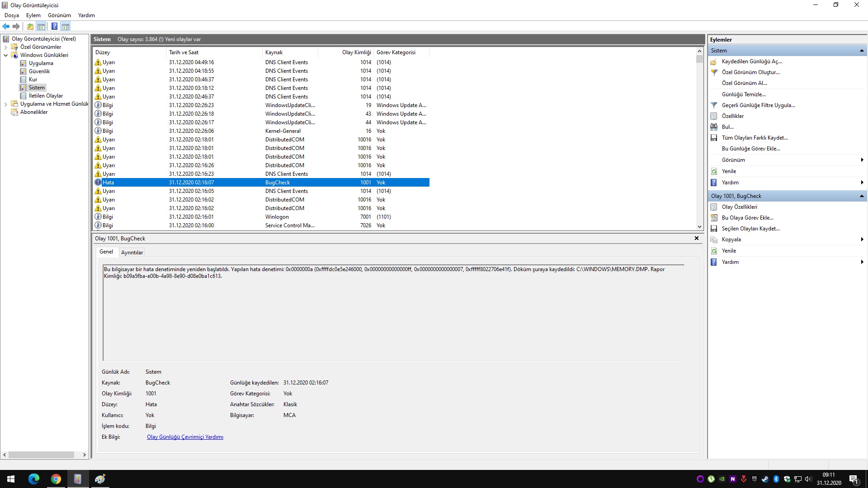Image resolution: width=868 pixels, height=488 pixels.
Task: Collapse the Sistem actions section header
Action: (861, 51)
